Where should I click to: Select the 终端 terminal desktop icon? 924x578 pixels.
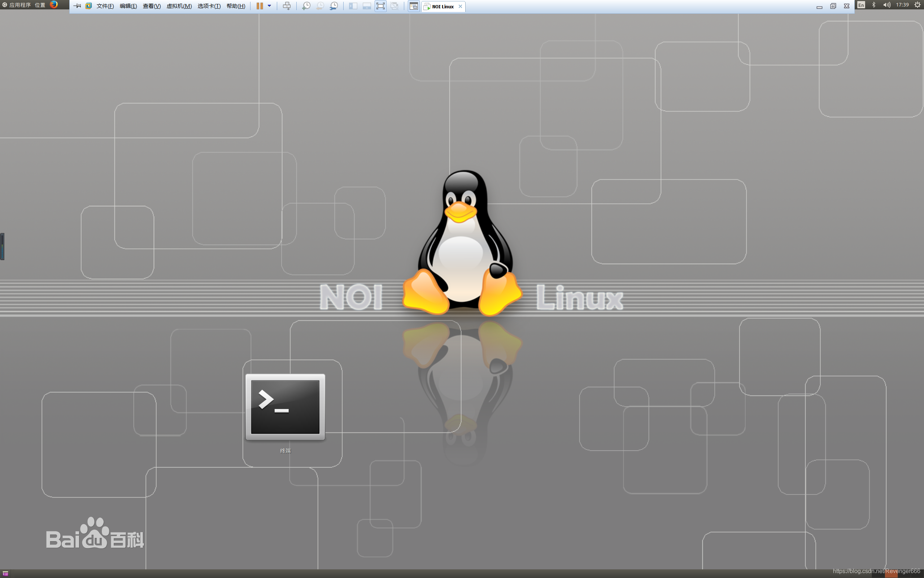285,407
